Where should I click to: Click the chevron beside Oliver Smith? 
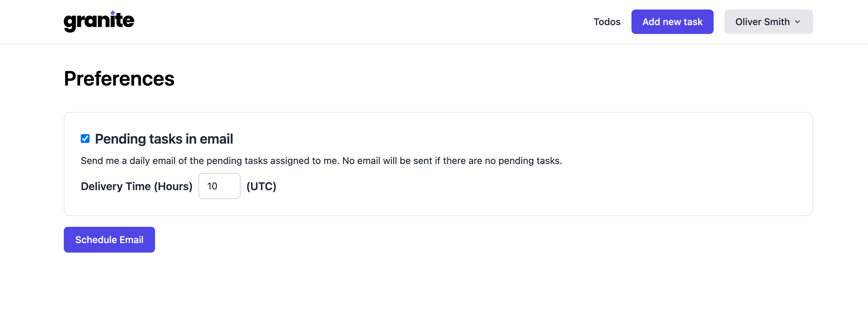point(797,22)
